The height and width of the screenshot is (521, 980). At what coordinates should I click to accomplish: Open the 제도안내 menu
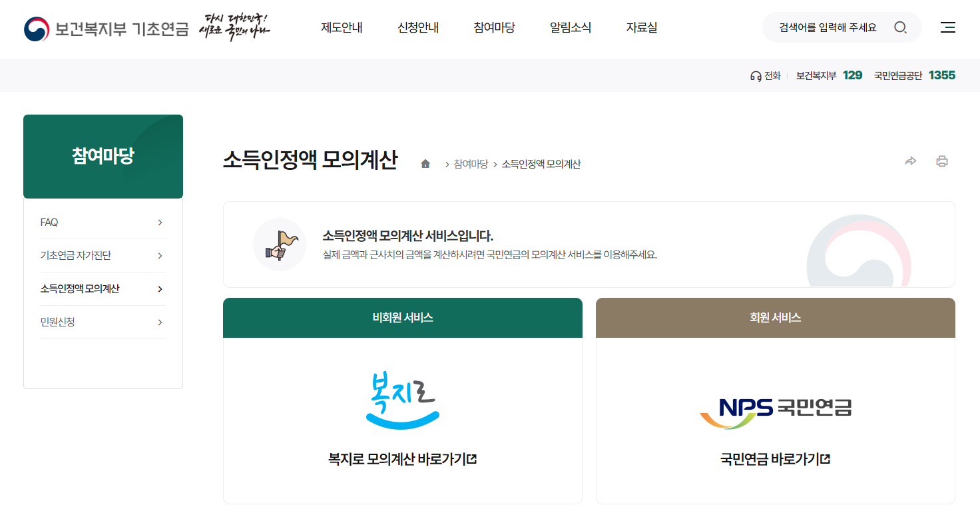pos(342,28)
